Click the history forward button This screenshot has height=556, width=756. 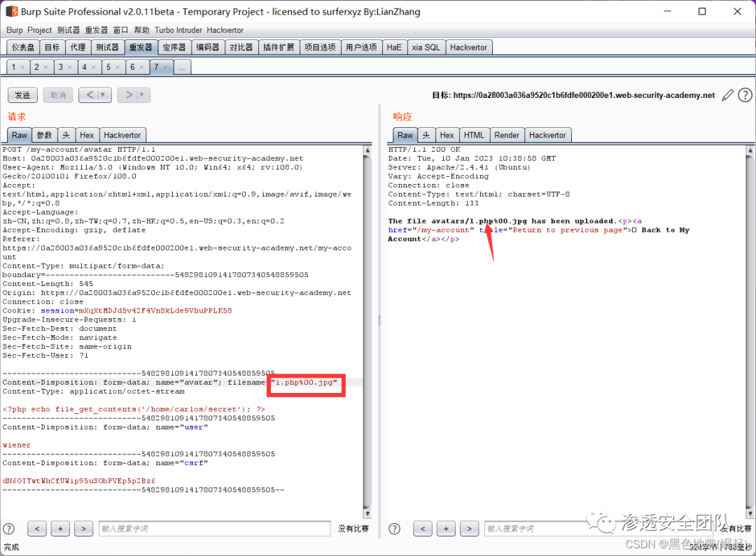128,95
